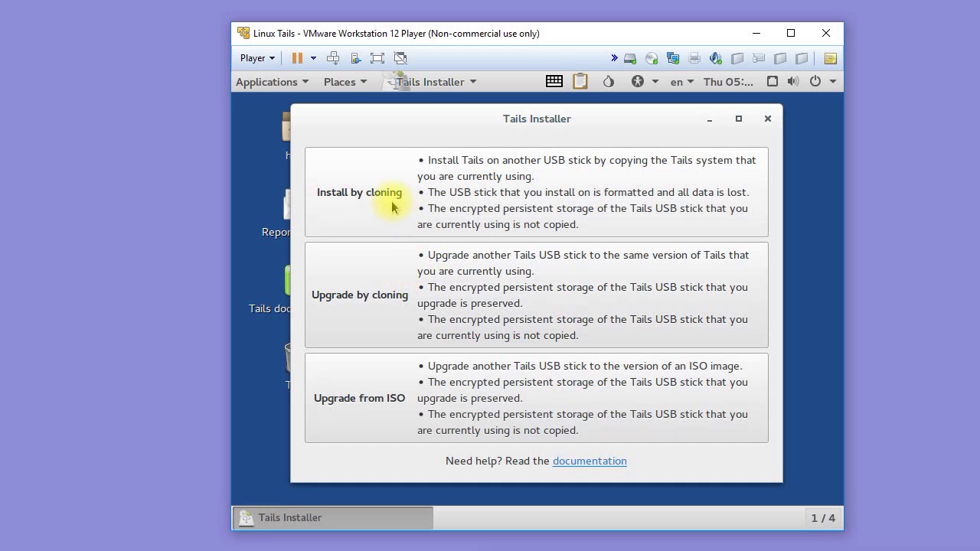Open the accessibility menu icon
Screen dimensions: 980x551
(x=638, y=81)
